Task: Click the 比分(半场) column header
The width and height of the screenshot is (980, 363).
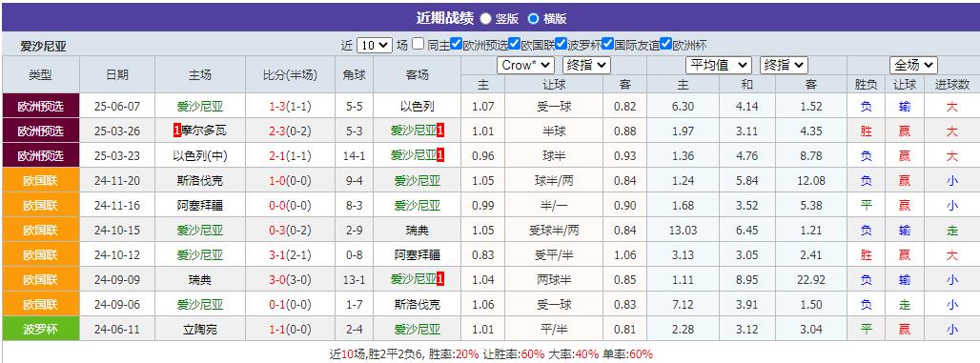Action: pyautogui.click(x=290, y=75)
